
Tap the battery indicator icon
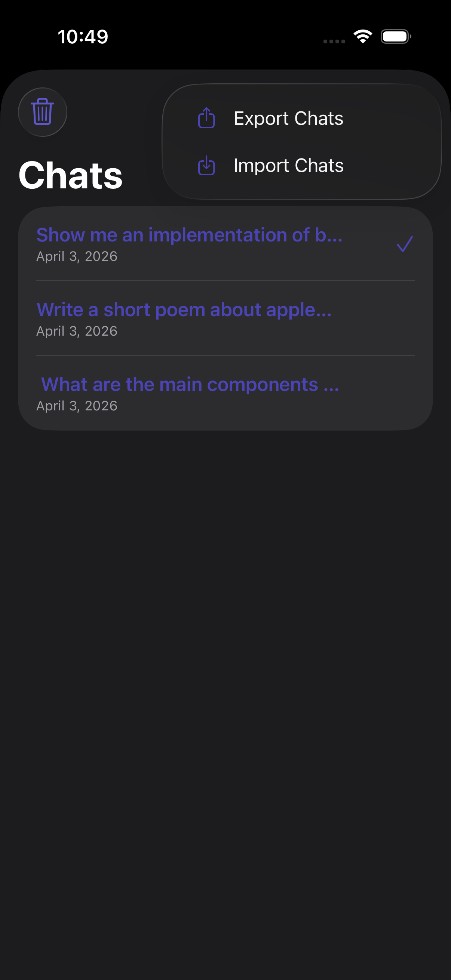[395, 37]
